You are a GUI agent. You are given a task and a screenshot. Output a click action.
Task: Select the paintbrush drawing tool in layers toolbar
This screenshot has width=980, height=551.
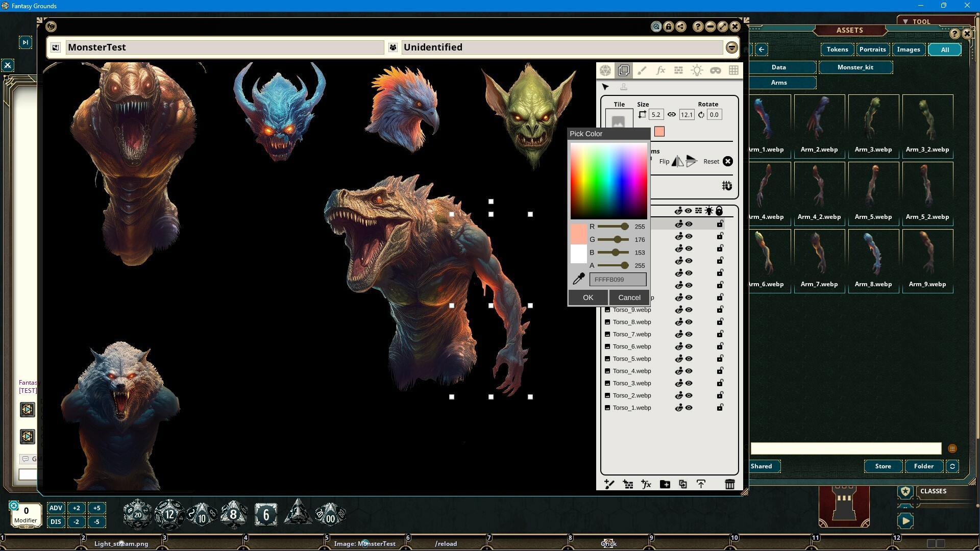[643, 70]
